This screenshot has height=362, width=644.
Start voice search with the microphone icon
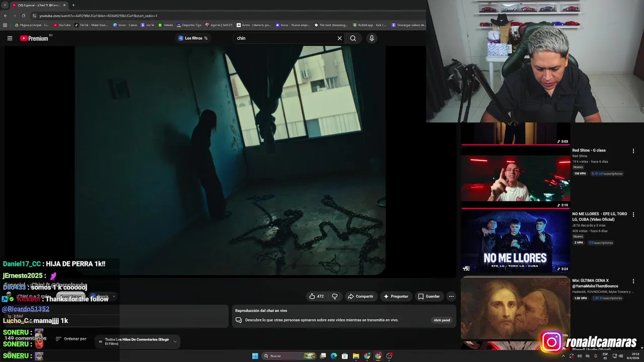click(x=372, y=38)
